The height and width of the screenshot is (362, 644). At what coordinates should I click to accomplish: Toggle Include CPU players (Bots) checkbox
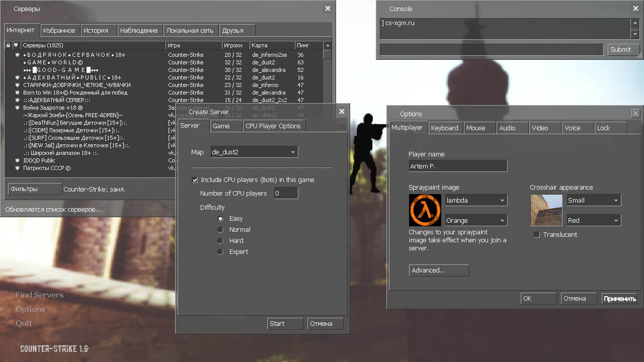(195, 180)
